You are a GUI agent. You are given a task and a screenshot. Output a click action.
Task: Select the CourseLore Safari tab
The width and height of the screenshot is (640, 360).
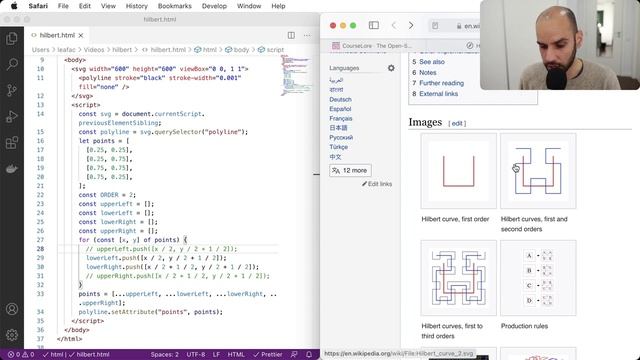[x=371, y=46]
